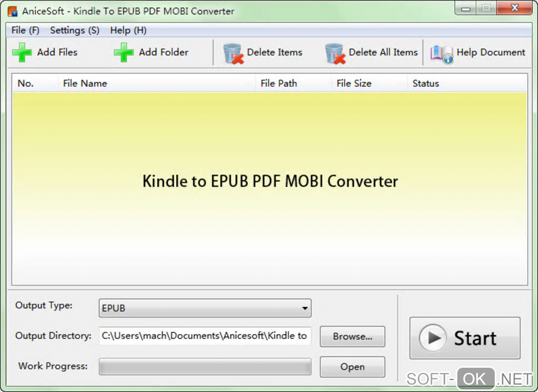Expand the Output Type EPUB dropdown
Viewport: 538px width, 392px height.
[x=205, y=308]
